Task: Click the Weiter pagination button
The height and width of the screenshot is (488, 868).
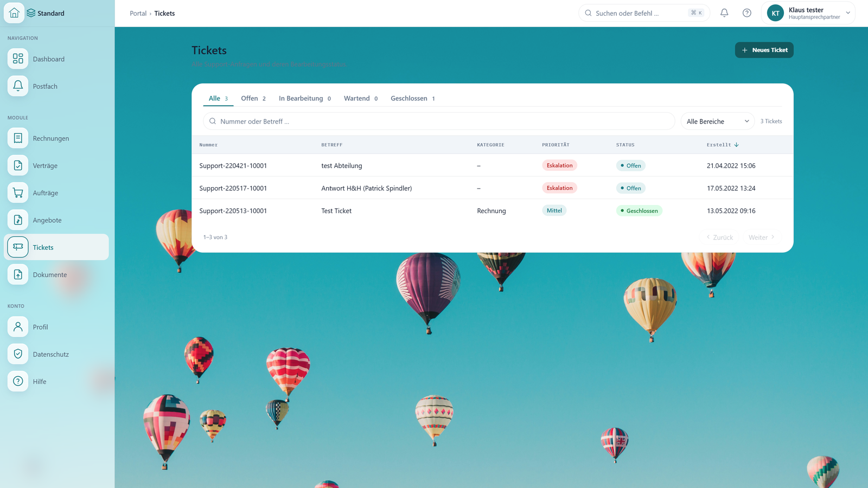Action: [x=762, y=237]
